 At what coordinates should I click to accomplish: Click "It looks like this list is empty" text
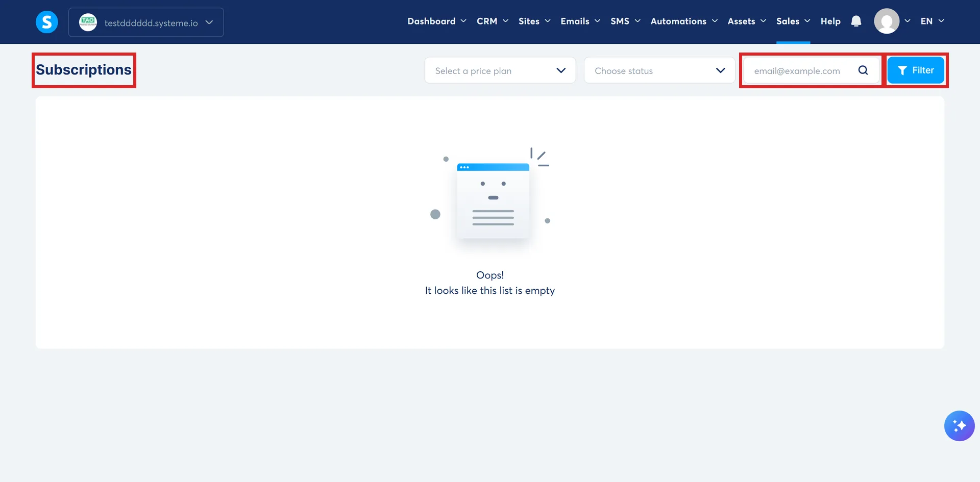click(x=490, y=291)
